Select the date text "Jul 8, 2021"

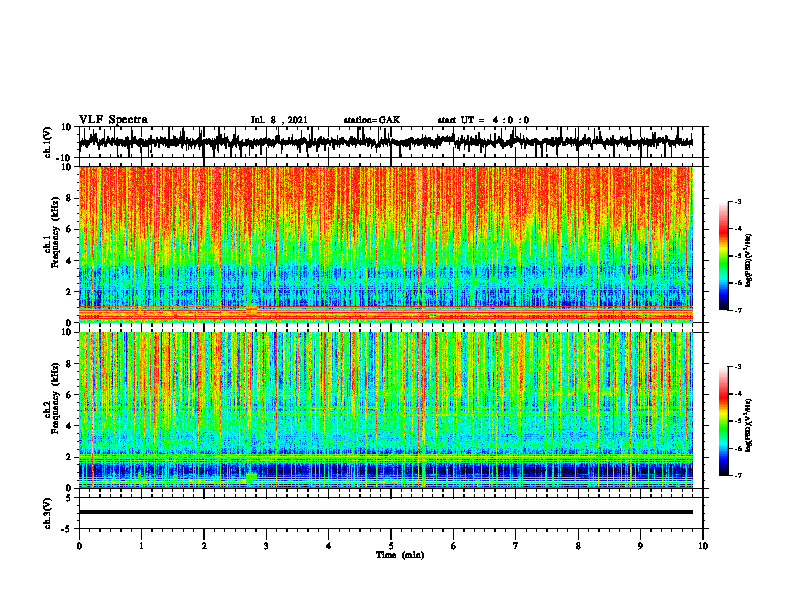point(279,120)
